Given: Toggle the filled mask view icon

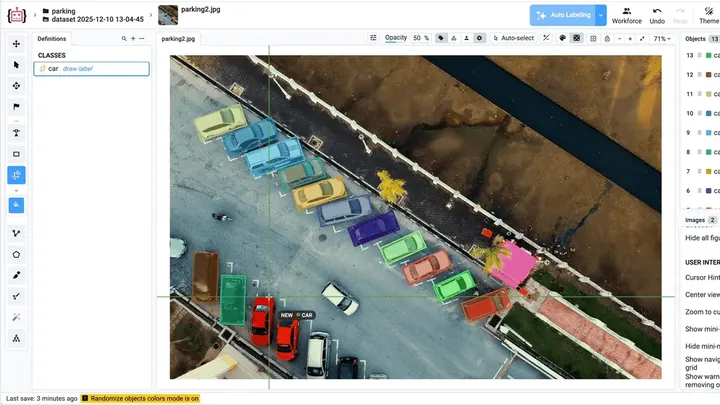Looking at the screenshot, I should (577, 38).
